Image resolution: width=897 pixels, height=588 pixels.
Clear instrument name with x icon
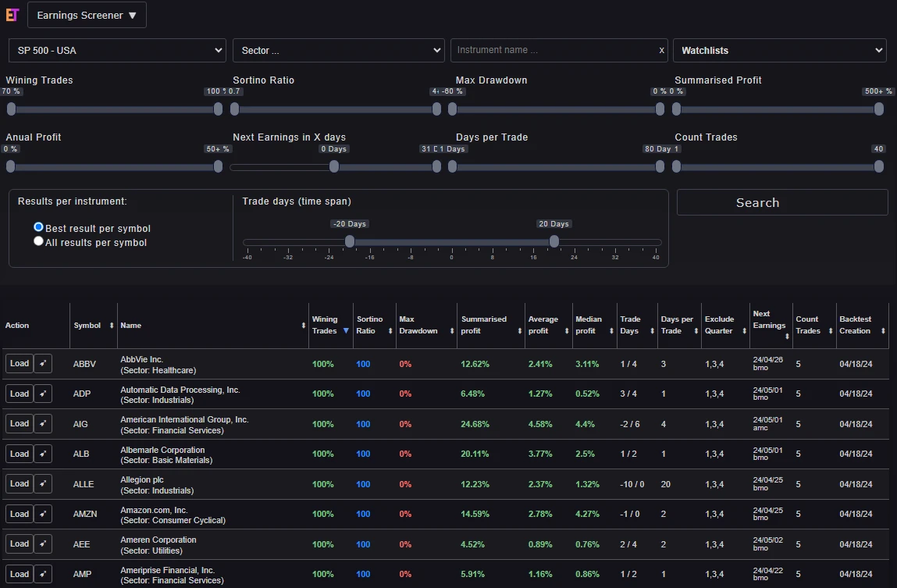(x=662, y=51)
